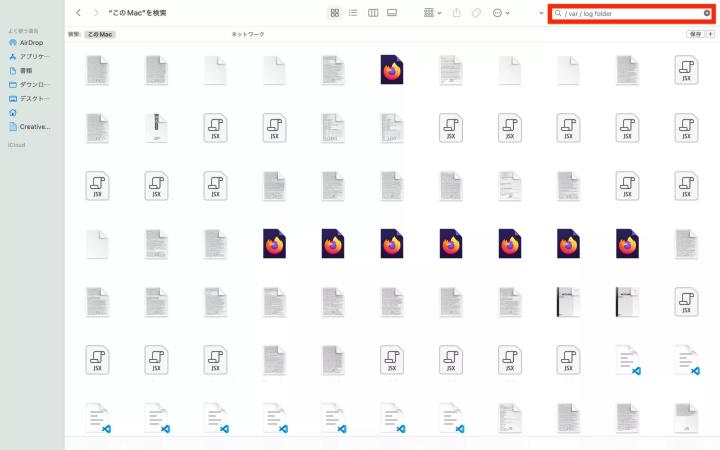This screenshot has width=720, height=450.
Task: Switch to list view
Action: tap(353, 13)
